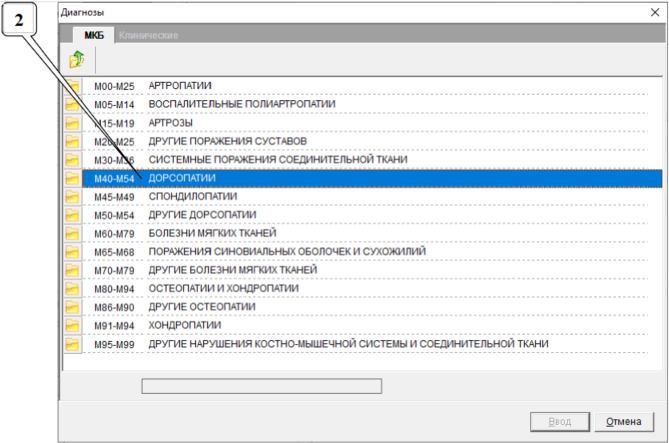
Task: Click the up-level folder arrow icon
Action: tap(76, 61)
